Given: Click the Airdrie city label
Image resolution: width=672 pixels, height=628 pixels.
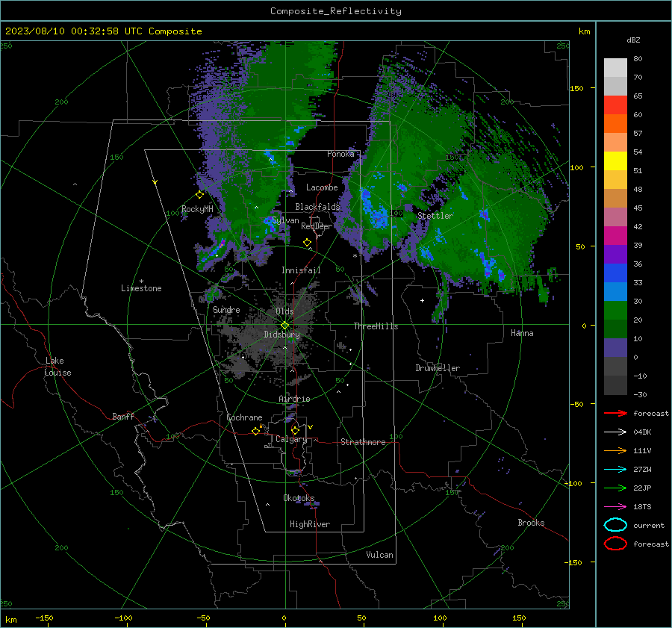Looking at the screenshot, I should (294, 399).
